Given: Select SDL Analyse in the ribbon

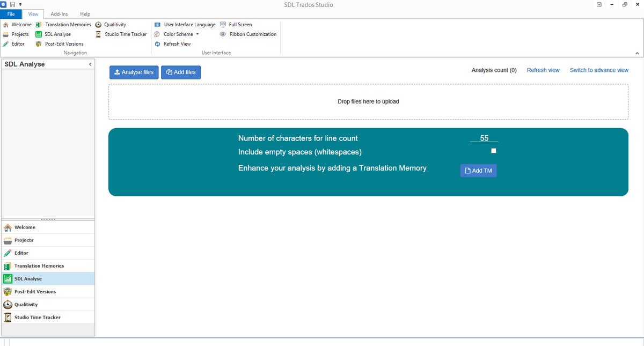Looking at the screenshot, I should tap(53, 34).
